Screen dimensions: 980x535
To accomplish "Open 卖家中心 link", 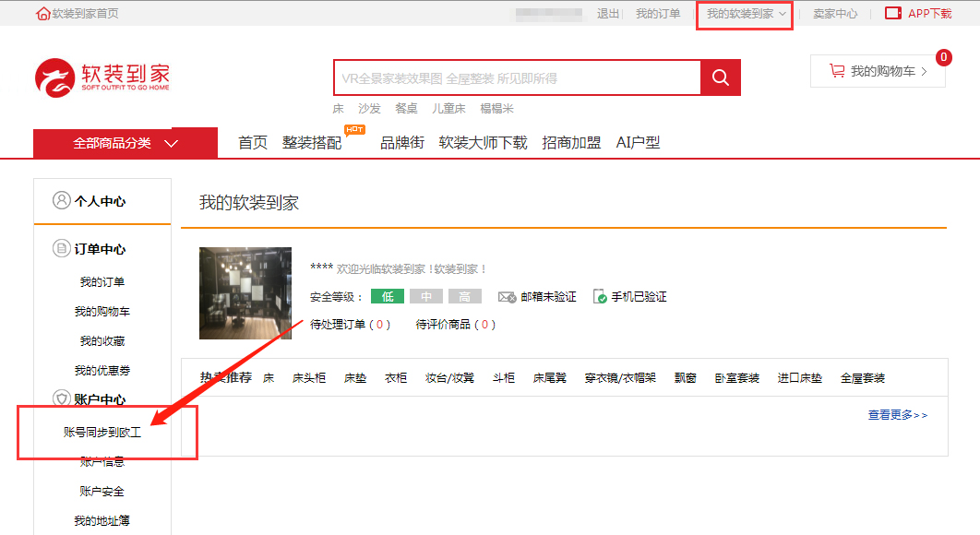I will [x=835, y=14].
